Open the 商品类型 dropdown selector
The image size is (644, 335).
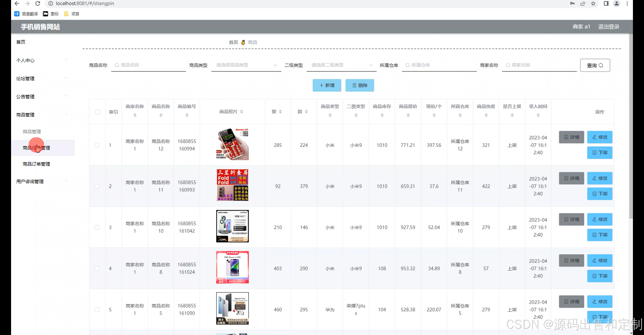[x=246, y=65]
